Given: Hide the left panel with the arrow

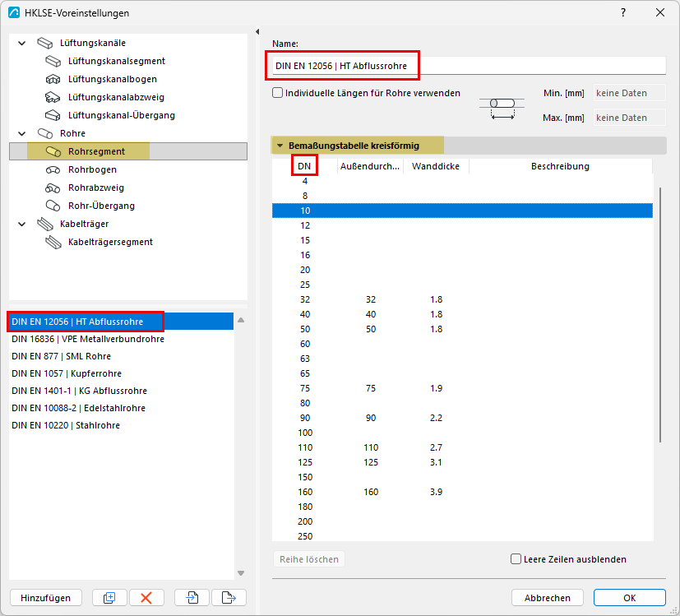Looking at the screenshot, I should [257, 32].
